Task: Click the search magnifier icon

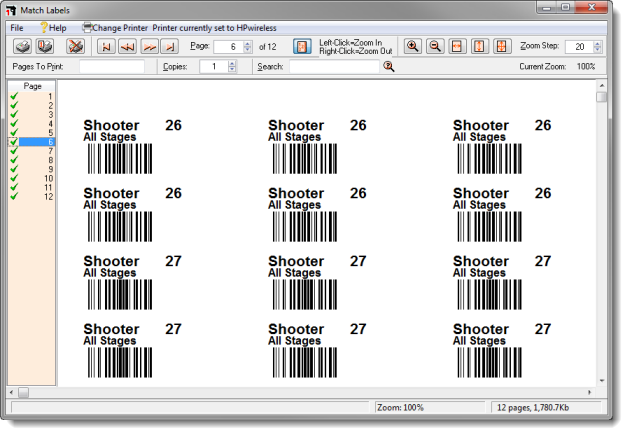Action: pos(388,66)
